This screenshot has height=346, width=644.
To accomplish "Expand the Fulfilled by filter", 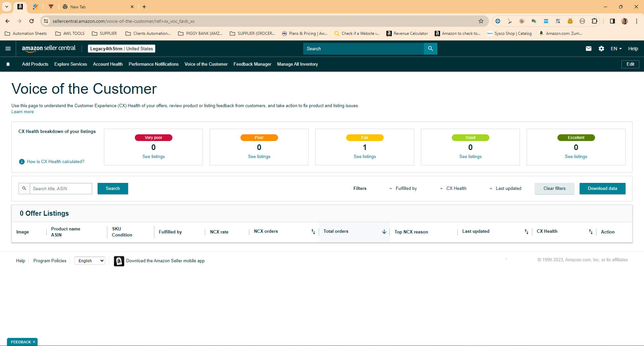I will click(x=403, y=189).
